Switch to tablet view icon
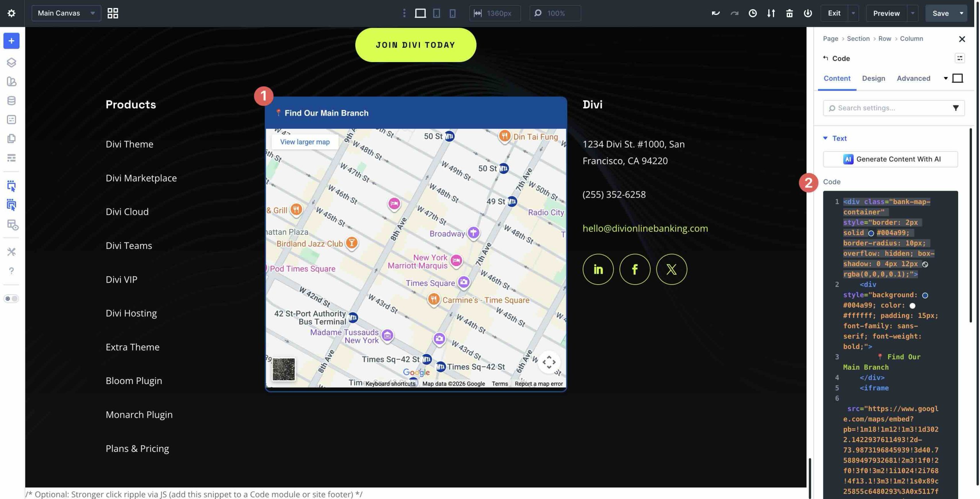This screenshot has height=499, width=980. (x=436, y=13)
